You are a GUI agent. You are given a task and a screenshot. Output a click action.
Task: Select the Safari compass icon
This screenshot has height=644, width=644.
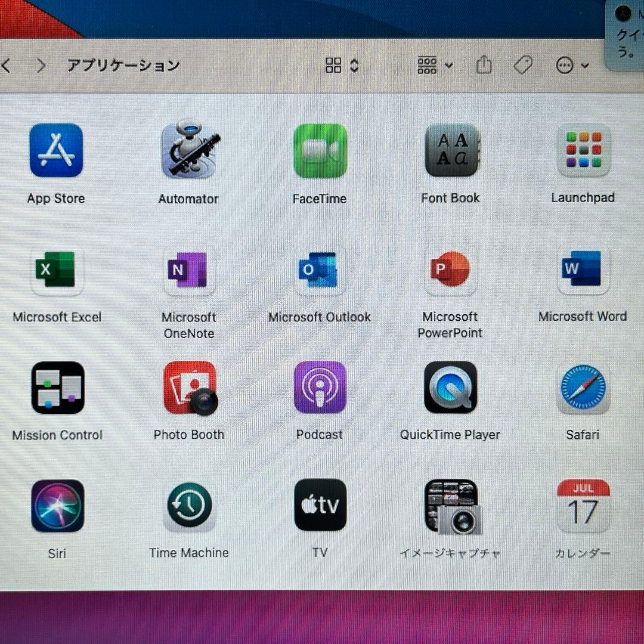click(583, 389)
